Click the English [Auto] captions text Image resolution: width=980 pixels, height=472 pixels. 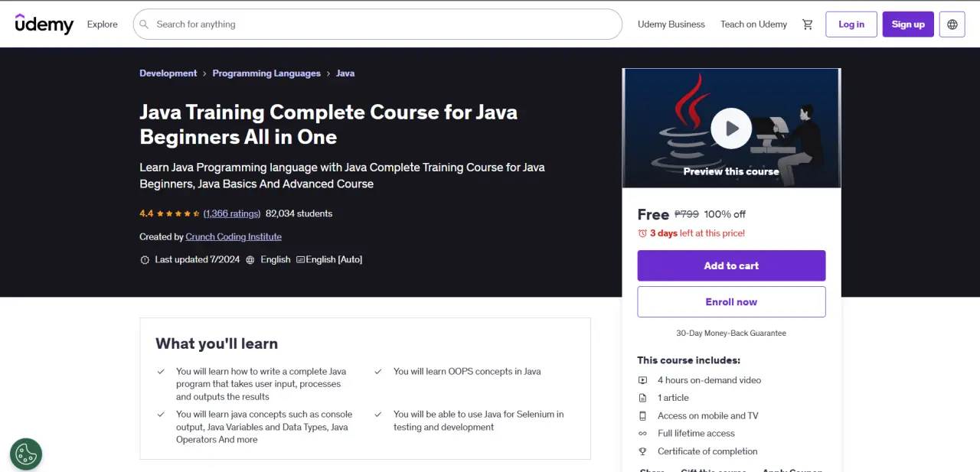[x=334, y=260]
